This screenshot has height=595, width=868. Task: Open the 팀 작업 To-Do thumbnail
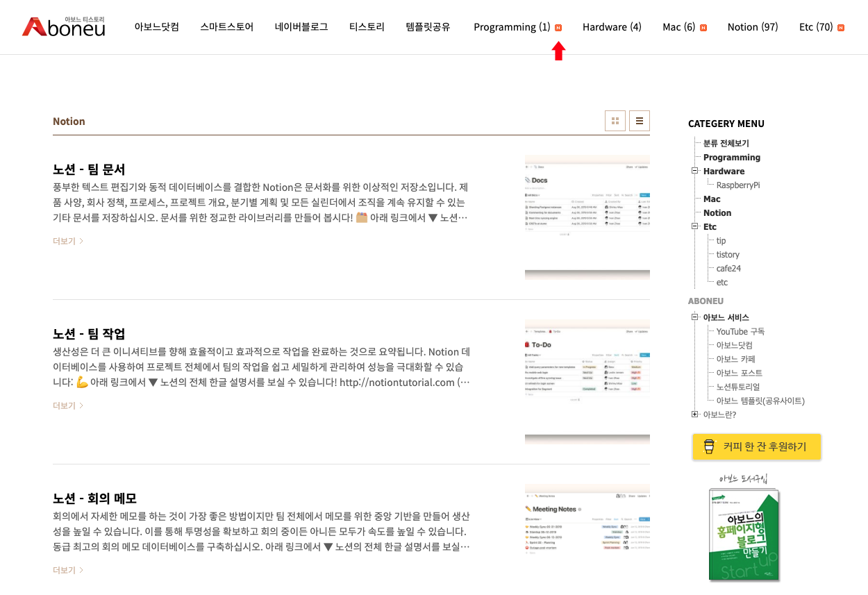pos(587,381)
